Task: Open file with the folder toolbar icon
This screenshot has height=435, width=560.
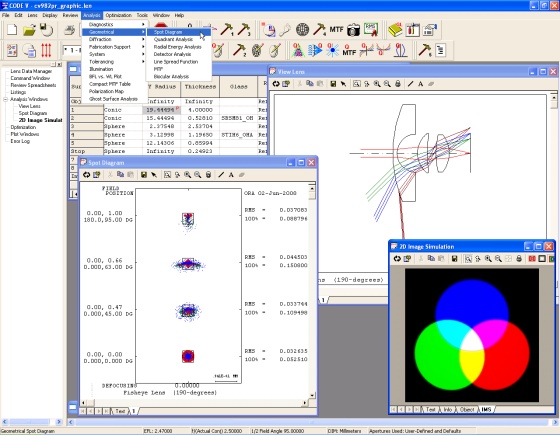Action: (29, 30)
